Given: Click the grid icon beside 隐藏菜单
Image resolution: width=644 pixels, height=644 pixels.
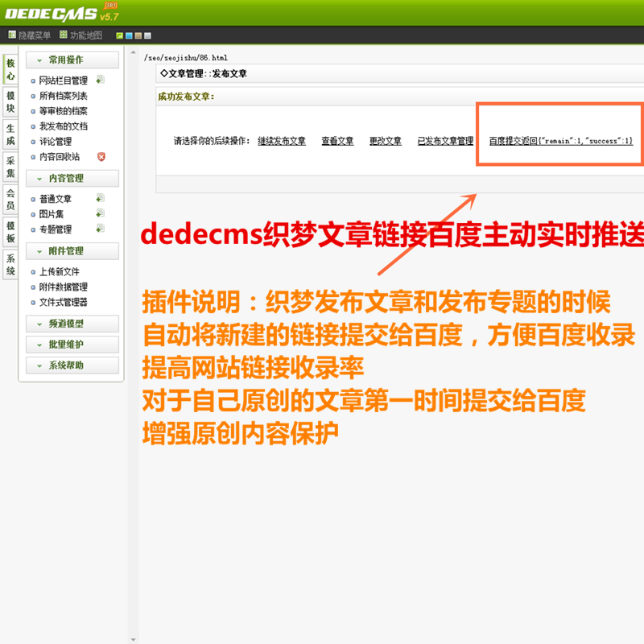Looking at the screenshot, I should pyautogui.click(x=11, y=35).
